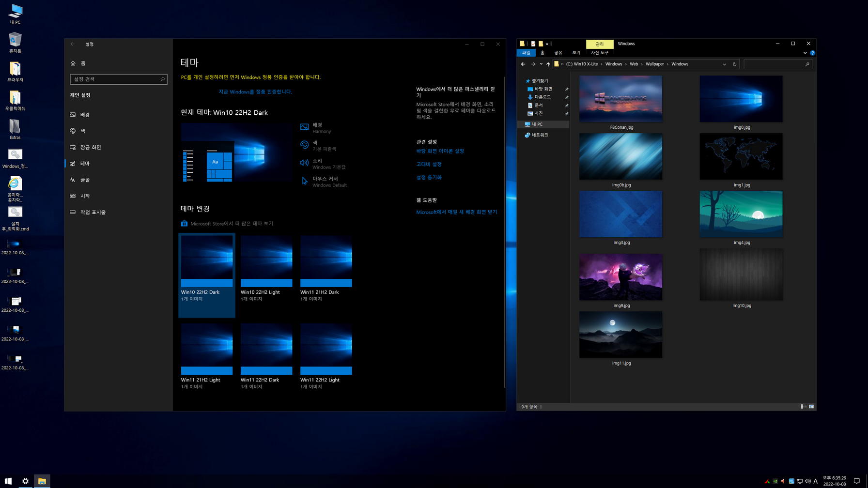Open the Windows Start button
Viewport: 868px width, 488px height.
point(8,481)
